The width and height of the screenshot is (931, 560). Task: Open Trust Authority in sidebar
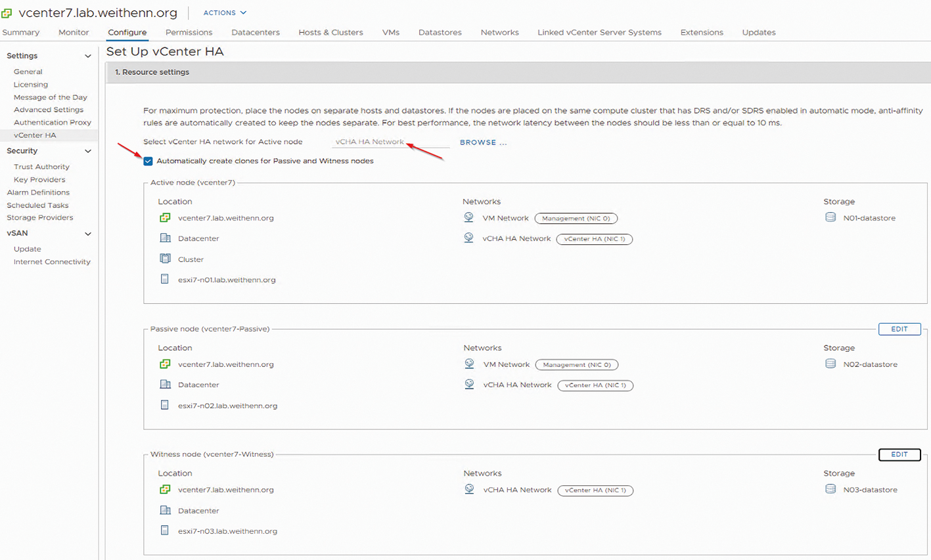[41, 167]
